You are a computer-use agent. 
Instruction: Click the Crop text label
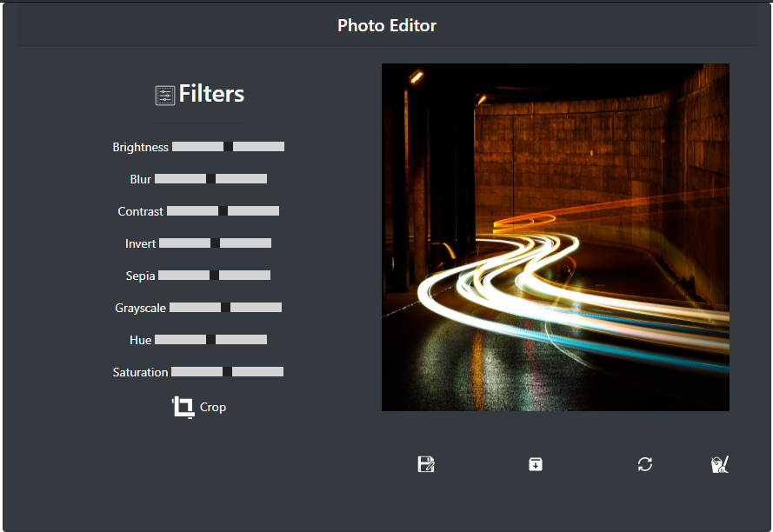(213, 408)
